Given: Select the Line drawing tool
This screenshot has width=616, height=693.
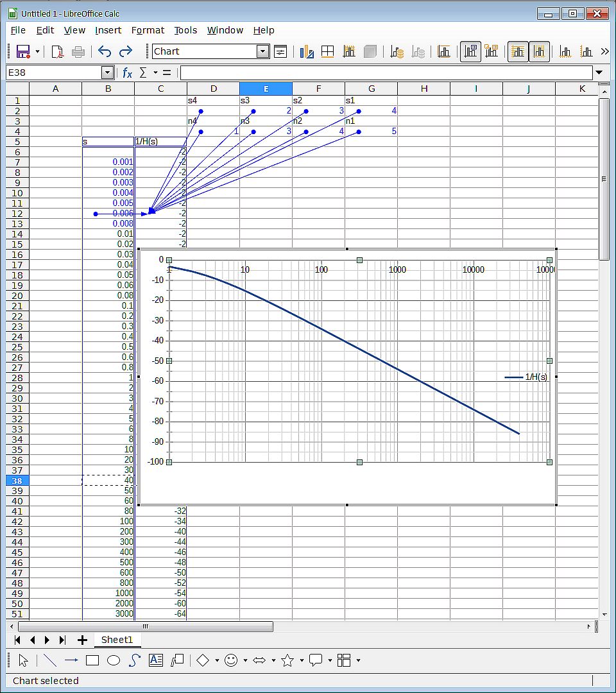Looking at the screenshot, I should (50, 660).
